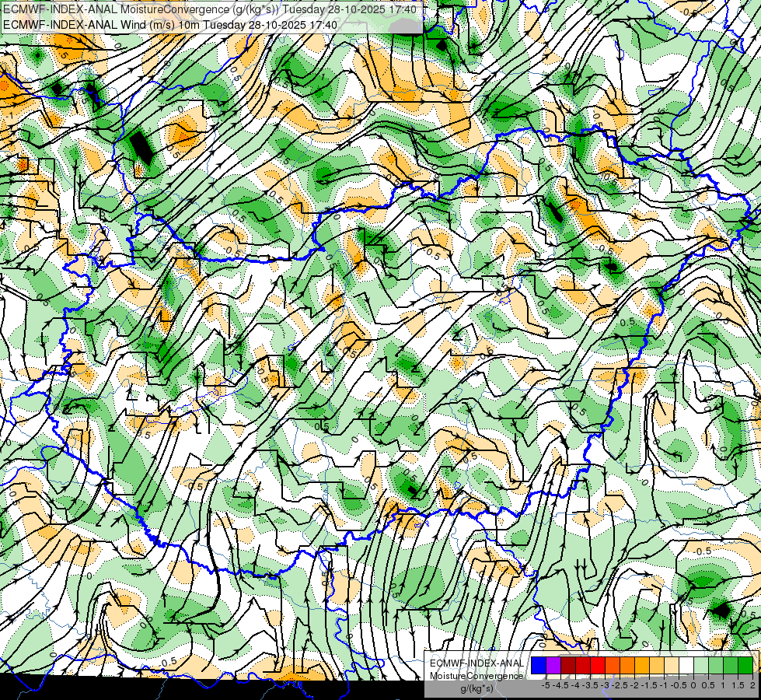Click the pale peach legend swatch
Viewport: 761px width, 700px height.
pos(672,666)
